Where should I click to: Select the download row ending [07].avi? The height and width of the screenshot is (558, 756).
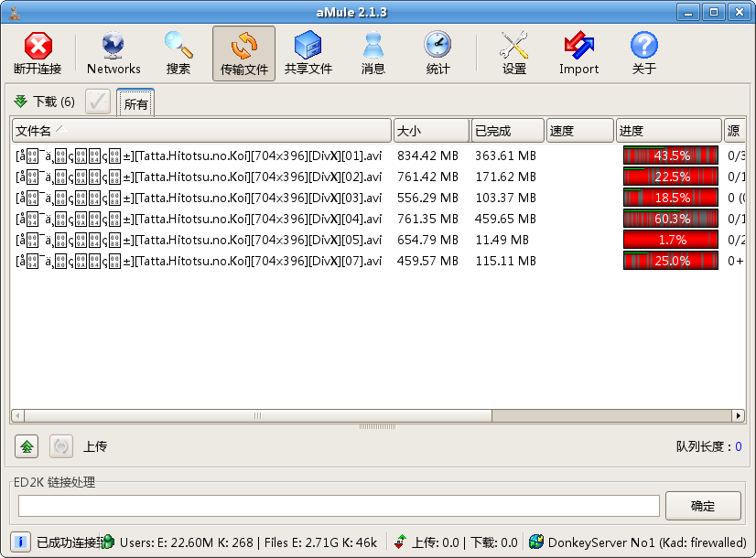[378, 261]
